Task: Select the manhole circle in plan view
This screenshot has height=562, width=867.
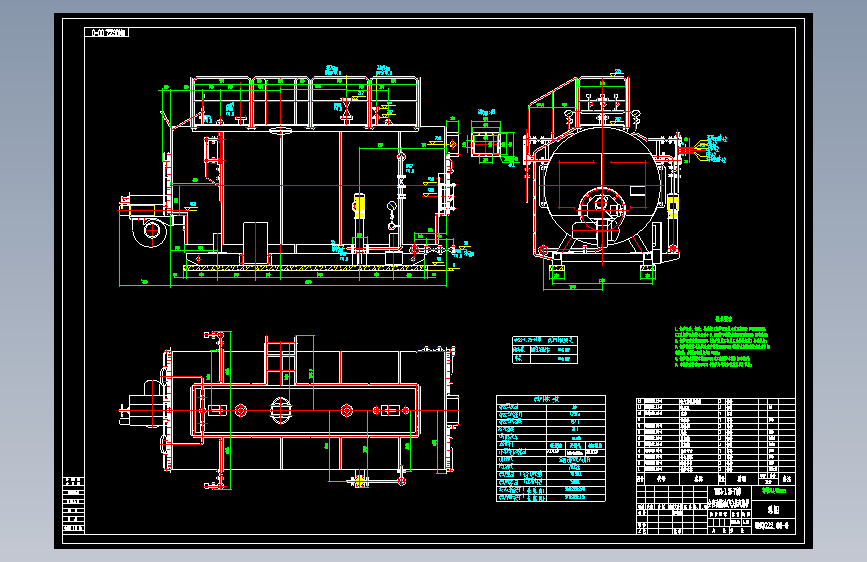Action: click(280, 410)
